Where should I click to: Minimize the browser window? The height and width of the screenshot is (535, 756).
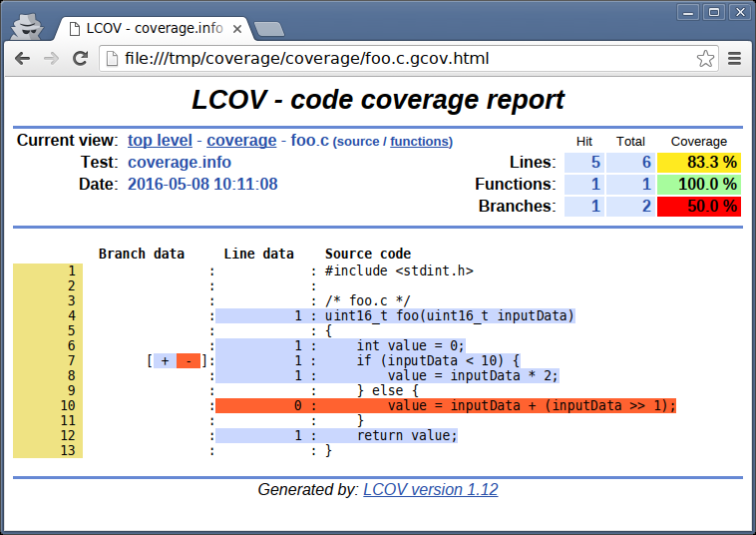click(688, 12)
